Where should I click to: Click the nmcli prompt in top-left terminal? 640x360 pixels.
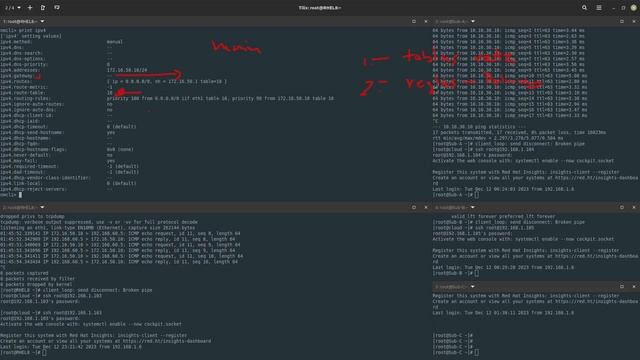coord(8,195)
